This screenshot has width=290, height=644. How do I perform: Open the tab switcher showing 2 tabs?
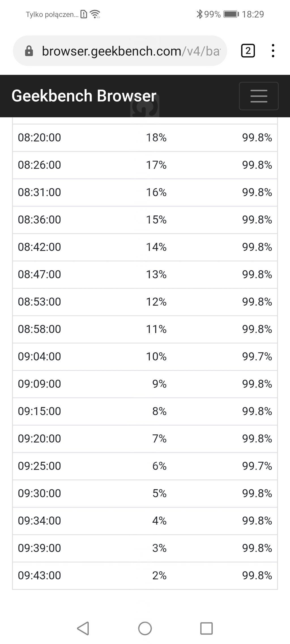point(248,51)
